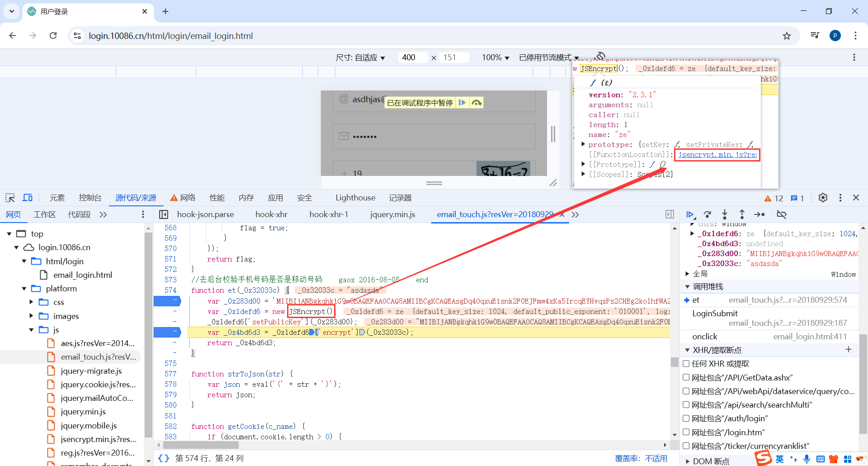868x466 pixels.
Task: Click the 不适用 coverage link
Action: click(x=656, y=458)
